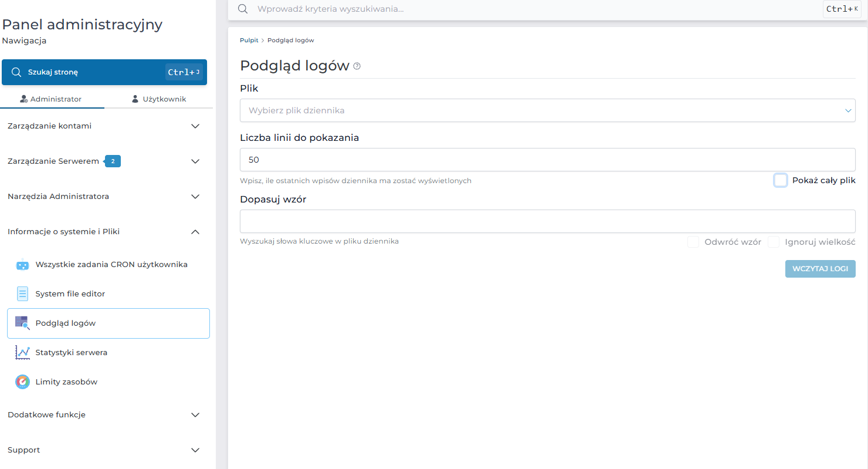Click the Ctrl+K shortcut badge
Image resolution: width=868 pixels, height=469 pixels.
[x=842, y=9]
